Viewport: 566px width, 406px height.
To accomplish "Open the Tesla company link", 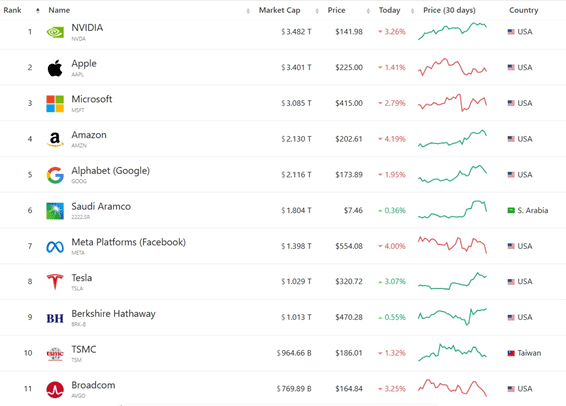I will [x=82, y=278].
